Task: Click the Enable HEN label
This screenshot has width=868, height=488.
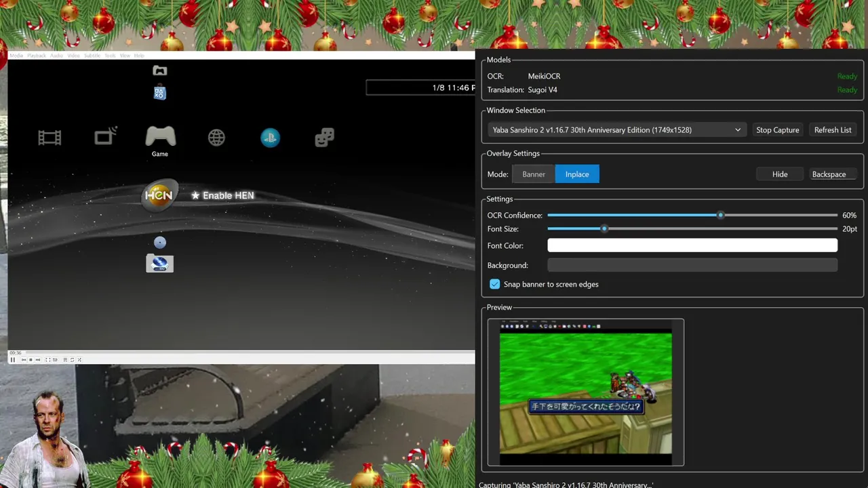Action: coord(222,195)
